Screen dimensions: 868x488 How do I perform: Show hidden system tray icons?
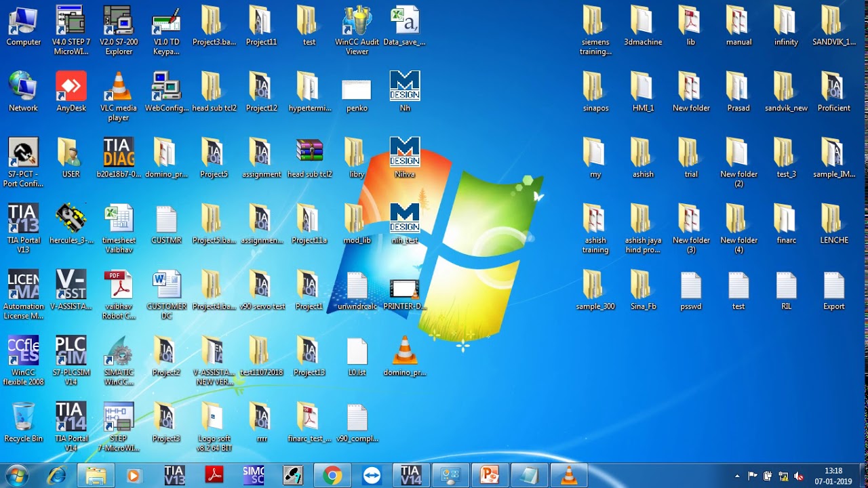click(x=737, y=476)
